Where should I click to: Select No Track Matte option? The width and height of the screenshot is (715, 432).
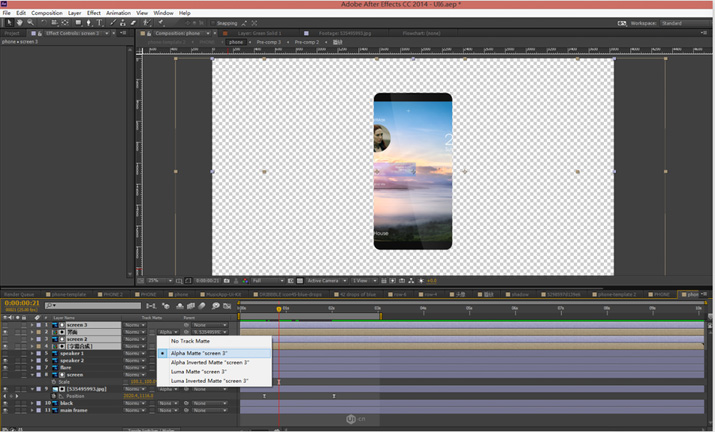190,341
